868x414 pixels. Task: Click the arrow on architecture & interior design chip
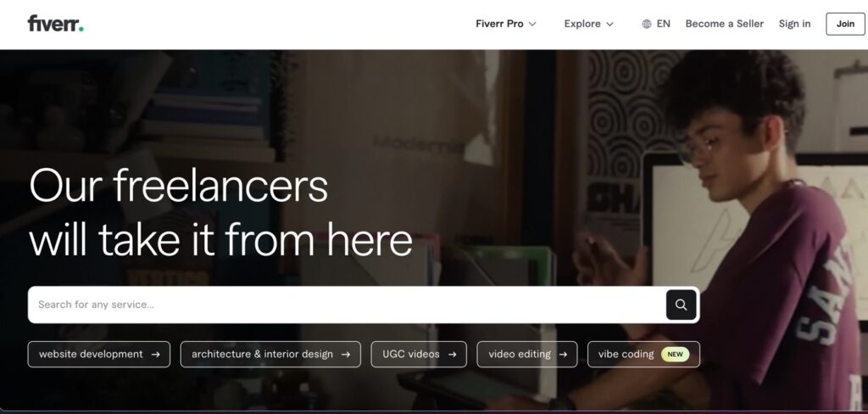[x=346, y=354]
